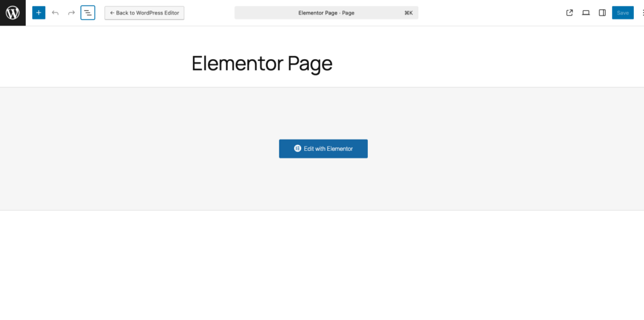
Task: Click the Redo arrow icon
Action: [72, 13]
